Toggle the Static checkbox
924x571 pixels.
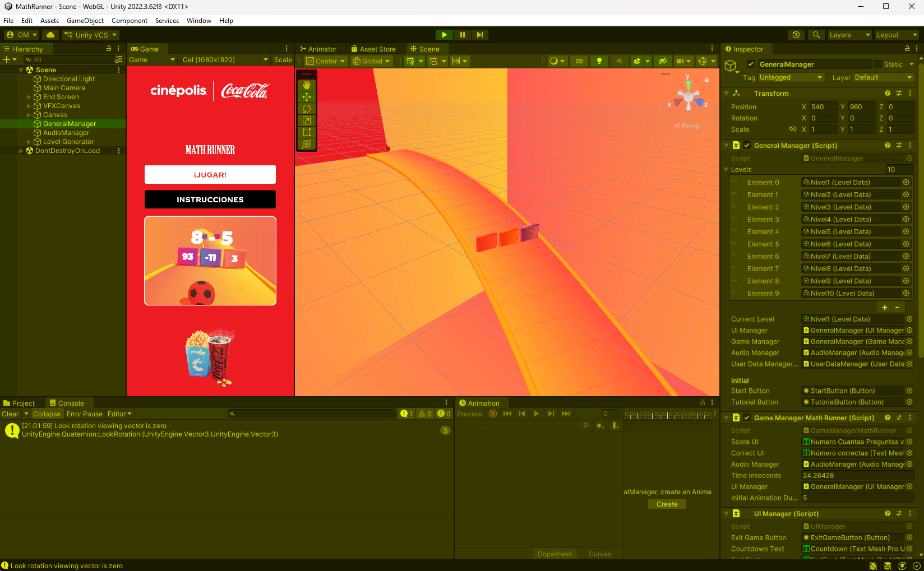[x=879, y=64]
